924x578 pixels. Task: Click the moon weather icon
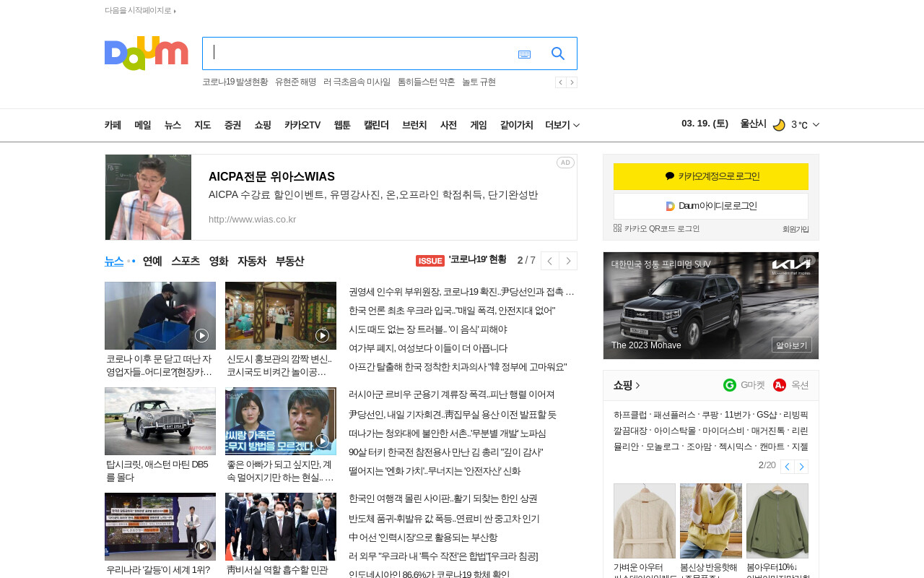(x=779, y=124)
